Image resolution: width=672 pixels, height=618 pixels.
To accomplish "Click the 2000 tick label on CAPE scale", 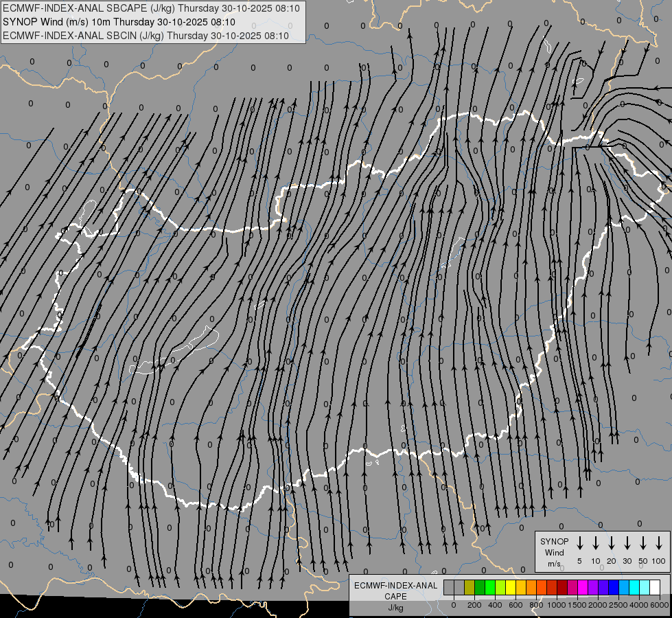I will tap(597, 605).
